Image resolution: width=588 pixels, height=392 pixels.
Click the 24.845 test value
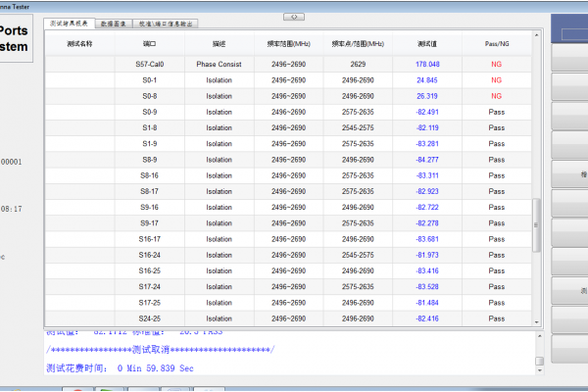point(427,80)
